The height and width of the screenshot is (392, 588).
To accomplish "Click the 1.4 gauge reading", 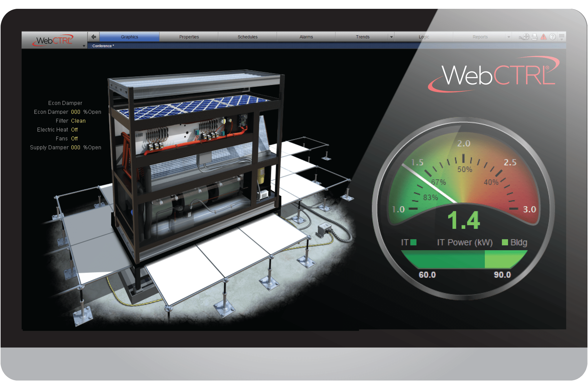I will [463, 220].
